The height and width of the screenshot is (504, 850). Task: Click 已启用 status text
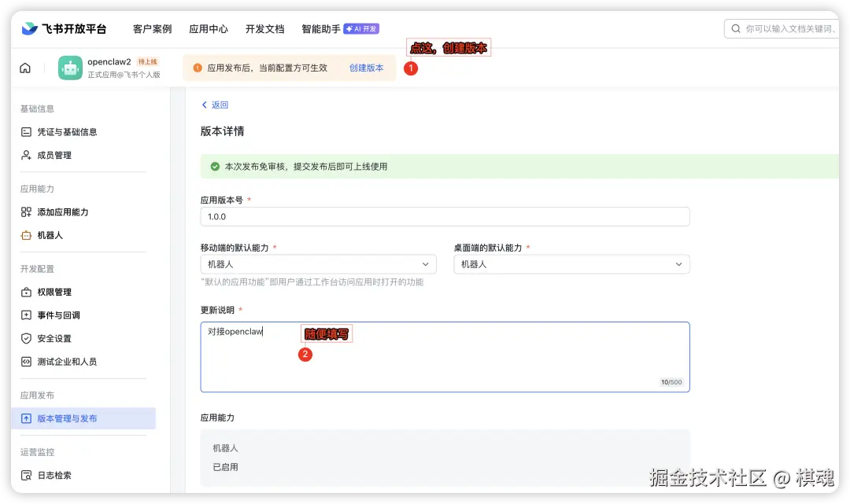(x=226, y=467)
